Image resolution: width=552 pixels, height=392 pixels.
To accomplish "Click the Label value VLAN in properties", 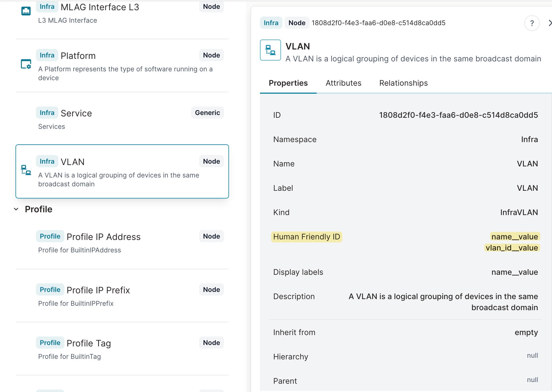I will (x=527, y=188).
